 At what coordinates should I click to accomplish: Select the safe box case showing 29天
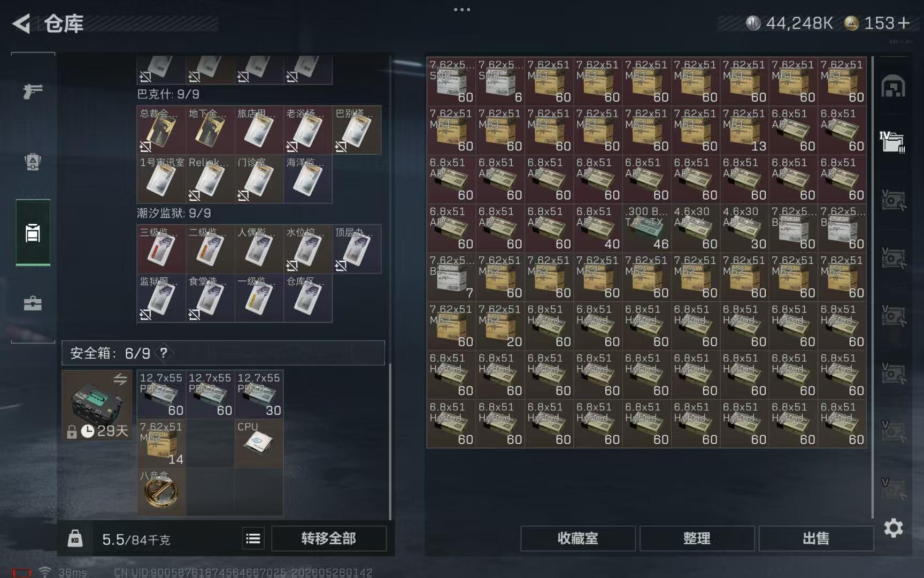(97, 405)
